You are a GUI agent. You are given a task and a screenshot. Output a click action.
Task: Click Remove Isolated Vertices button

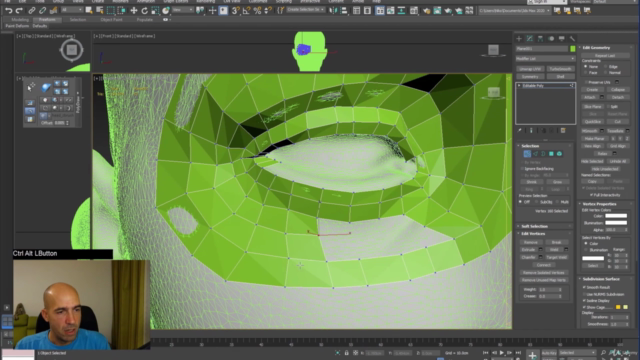[x=543, y=273]
